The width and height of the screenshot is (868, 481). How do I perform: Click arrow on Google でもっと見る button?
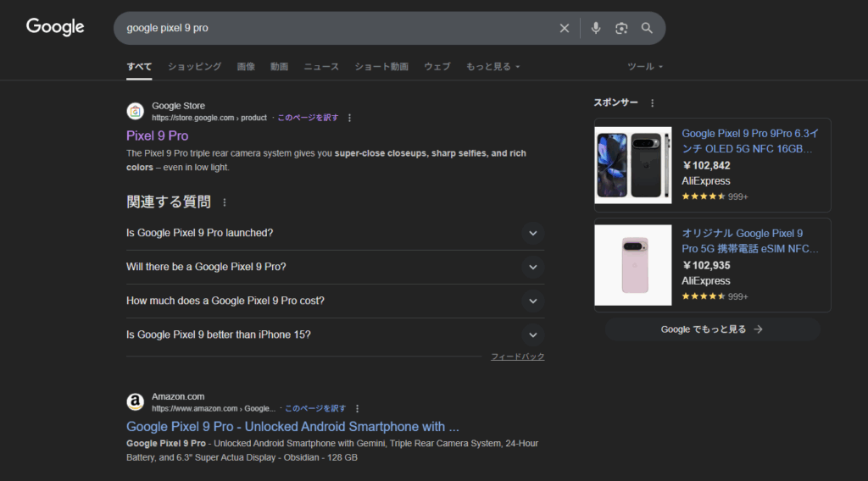tap(759, 329)
